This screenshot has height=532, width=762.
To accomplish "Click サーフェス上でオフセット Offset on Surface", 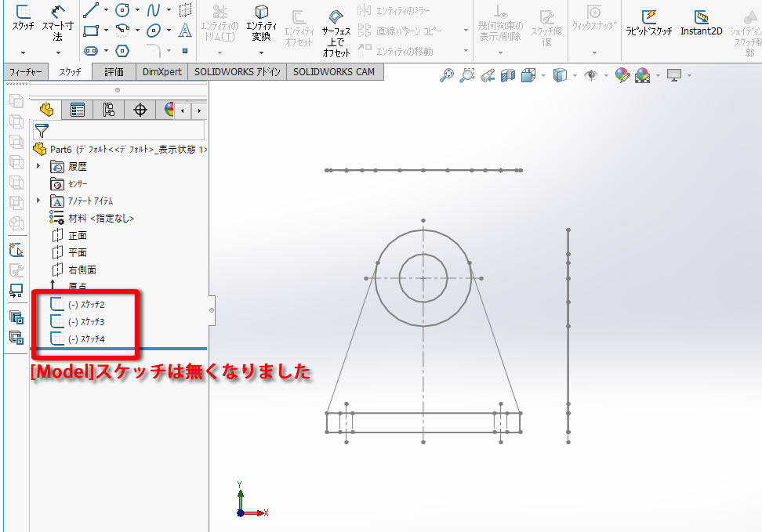I will [x=336, y=33].
